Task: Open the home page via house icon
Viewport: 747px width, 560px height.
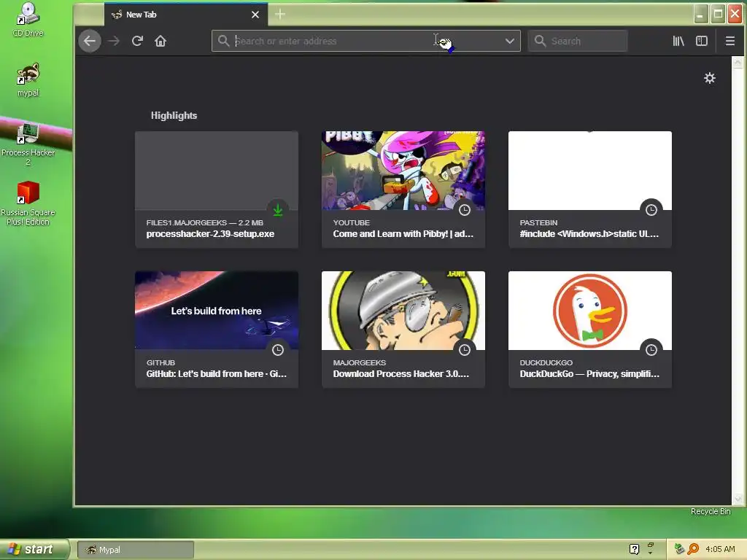Action: (x=160, y=41)
